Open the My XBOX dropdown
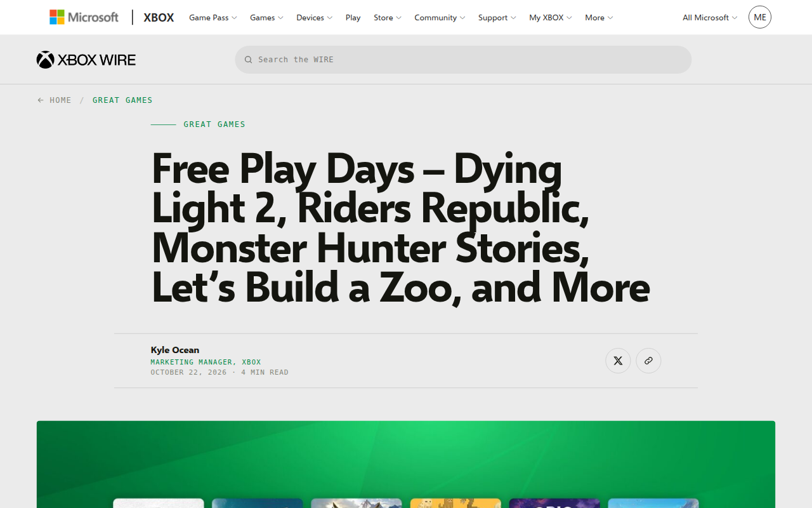Image resolution: width=812 pixels, height=508 pixels. click(x=551, y=18)
